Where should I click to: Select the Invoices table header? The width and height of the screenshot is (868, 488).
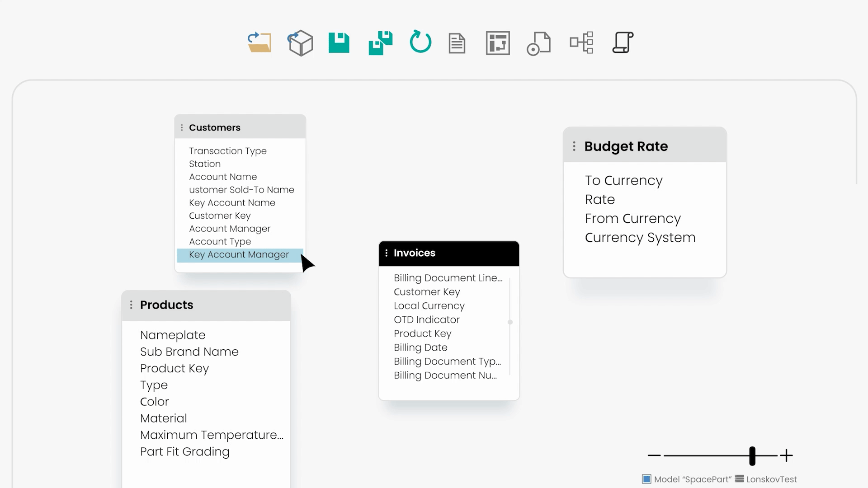tap(449, 253)
